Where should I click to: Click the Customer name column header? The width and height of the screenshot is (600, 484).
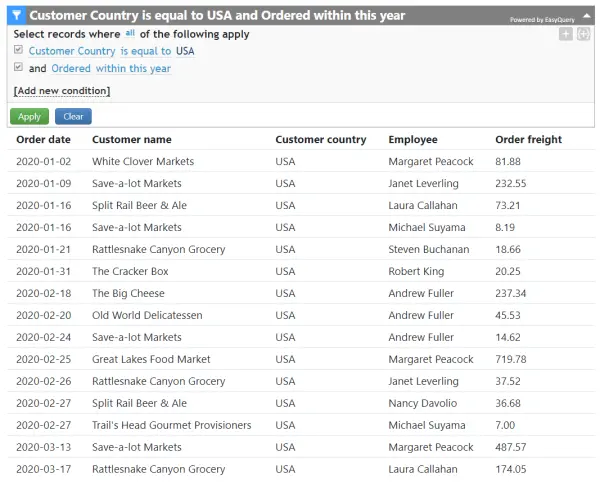[131, 140]
